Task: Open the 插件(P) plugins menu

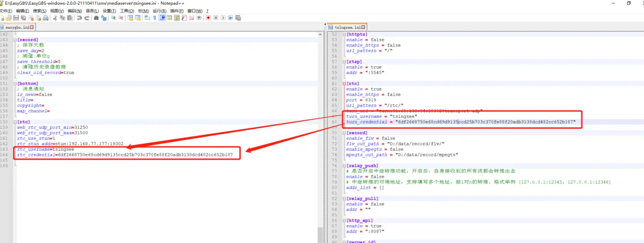Action: [176, 11]
